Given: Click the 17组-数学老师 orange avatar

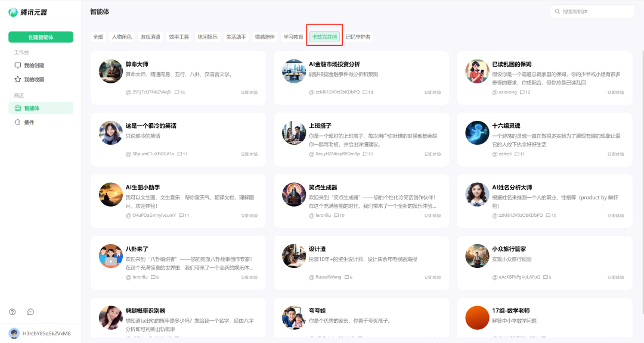Looking at the screenshot, I should 477,317.
